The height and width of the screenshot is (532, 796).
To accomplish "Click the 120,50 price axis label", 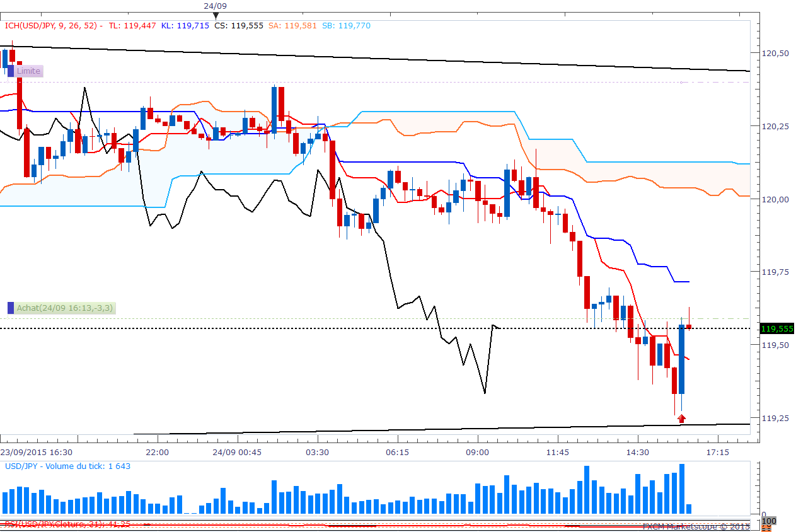I will (x=775, y=54).
